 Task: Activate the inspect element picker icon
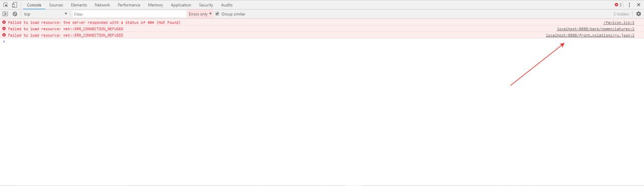coord(6,5)
